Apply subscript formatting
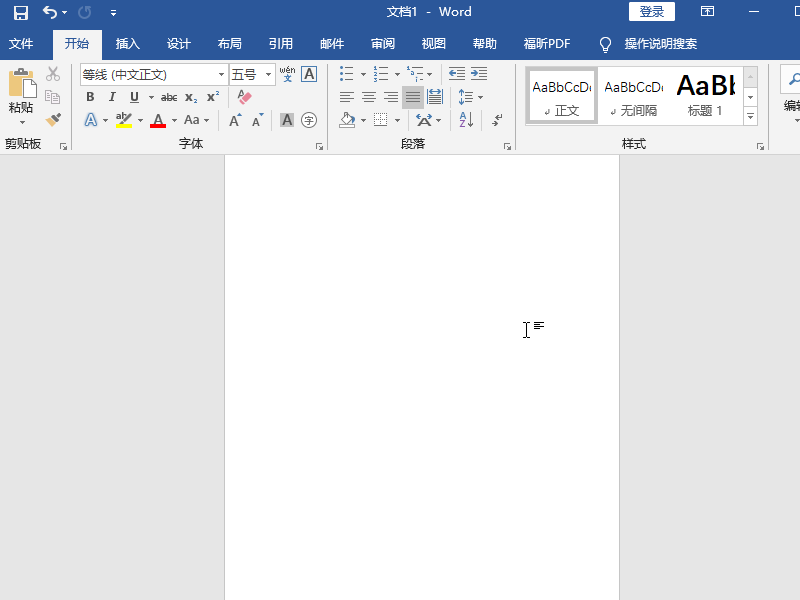800x600 pixels. tap(191, 97)
